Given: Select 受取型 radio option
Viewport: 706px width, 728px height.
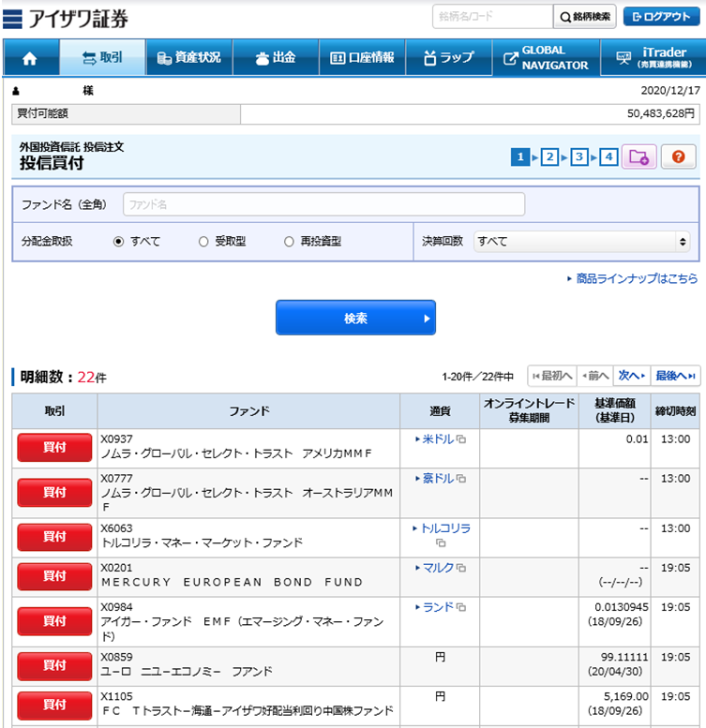Looking at the screenshot, I should [x=203, y=242].
